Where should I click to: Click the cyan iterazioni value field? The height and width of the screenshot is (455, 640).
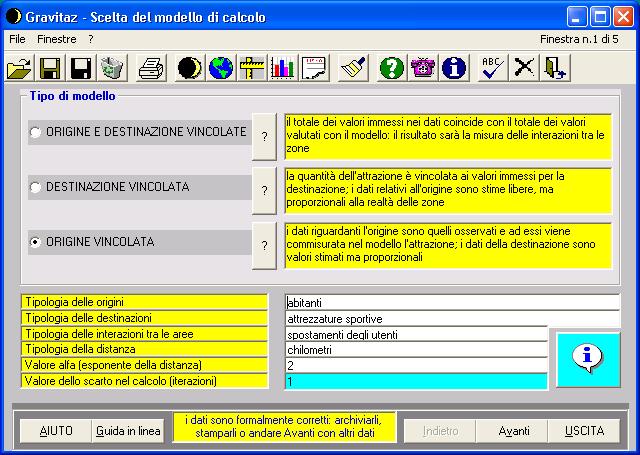tap(415, 381)
